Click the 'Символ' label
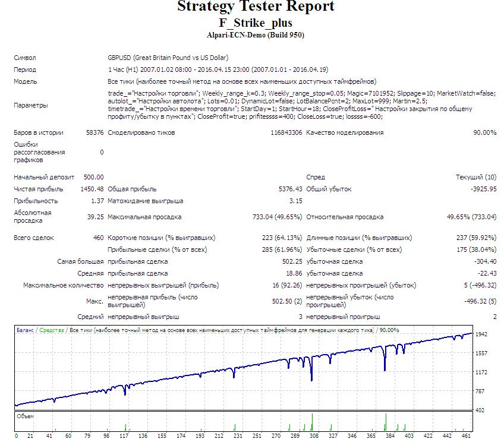This screenshot has width=504, height=439. [25, 58]
